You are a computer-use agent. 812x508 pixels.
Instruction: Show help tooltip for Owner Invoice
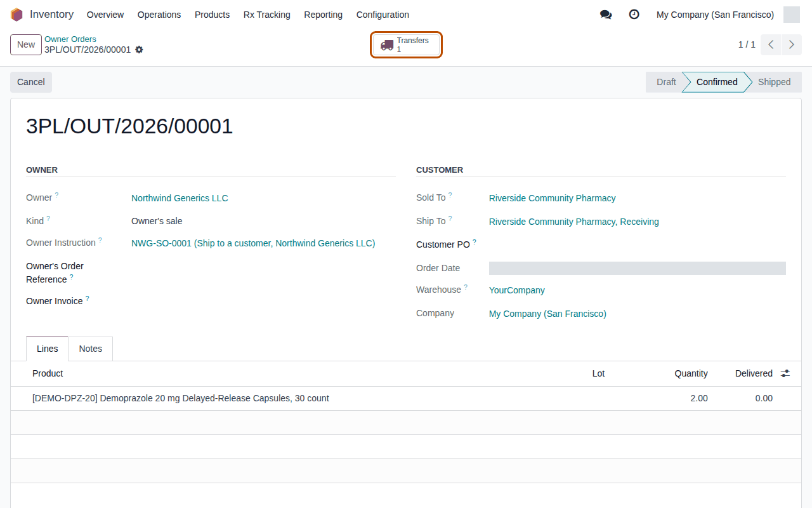tap(88, 298)
